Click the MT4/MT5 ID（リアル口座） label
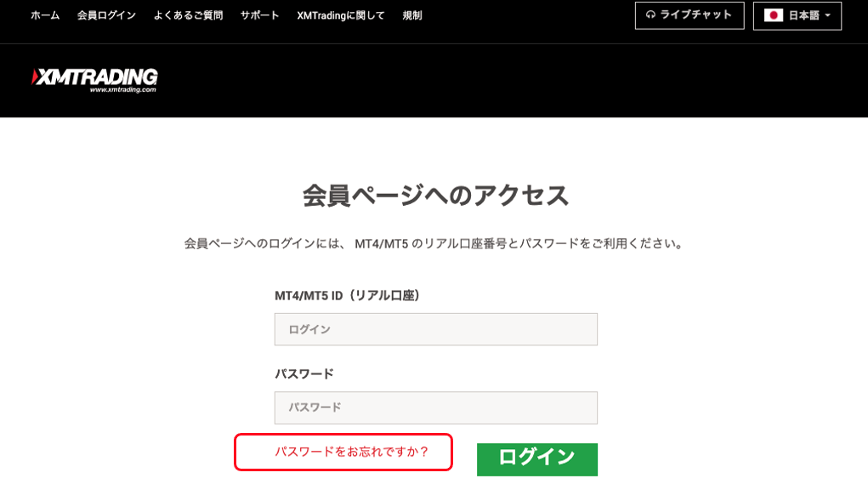Screen dimensions: 868x501 347,296
